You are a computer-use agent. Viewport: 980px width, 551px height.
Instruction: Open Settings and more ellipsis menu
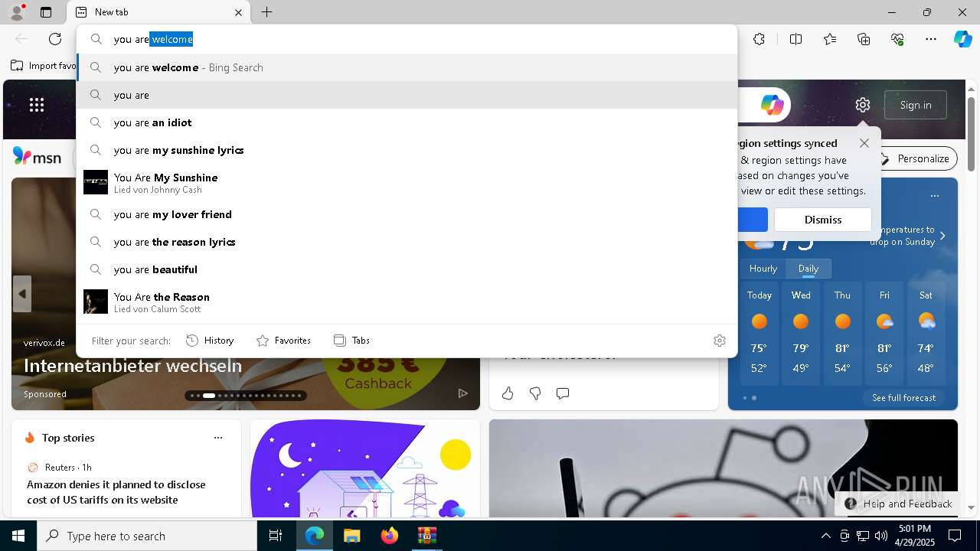click(x=931, y=39)
